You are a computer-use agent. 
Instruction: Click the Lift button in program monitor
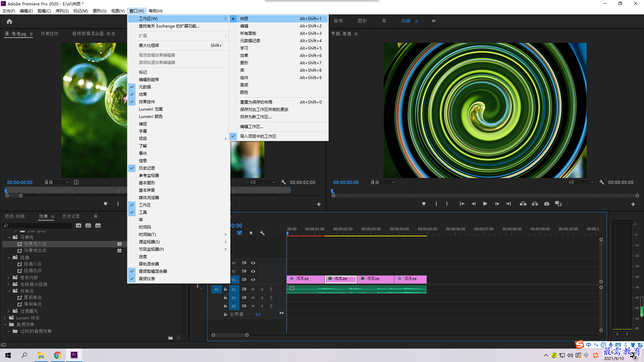coord(523,204)
